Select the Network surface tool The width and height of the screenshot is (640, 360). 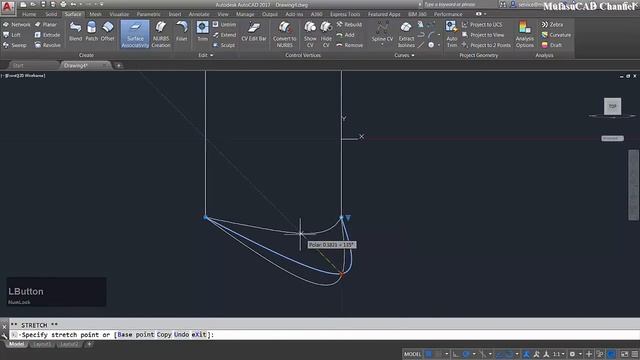(17, 24)
